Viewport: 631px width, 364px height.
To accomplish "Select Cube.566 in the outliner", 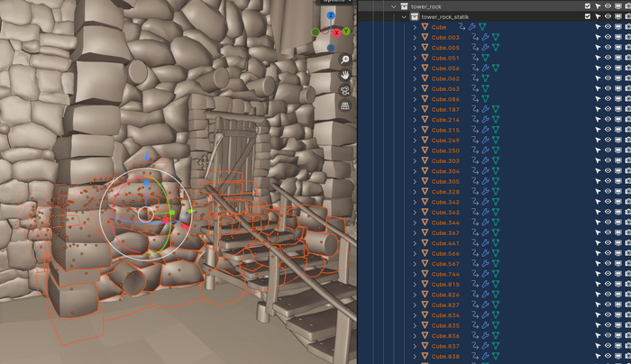I will [x=445, y=254].
